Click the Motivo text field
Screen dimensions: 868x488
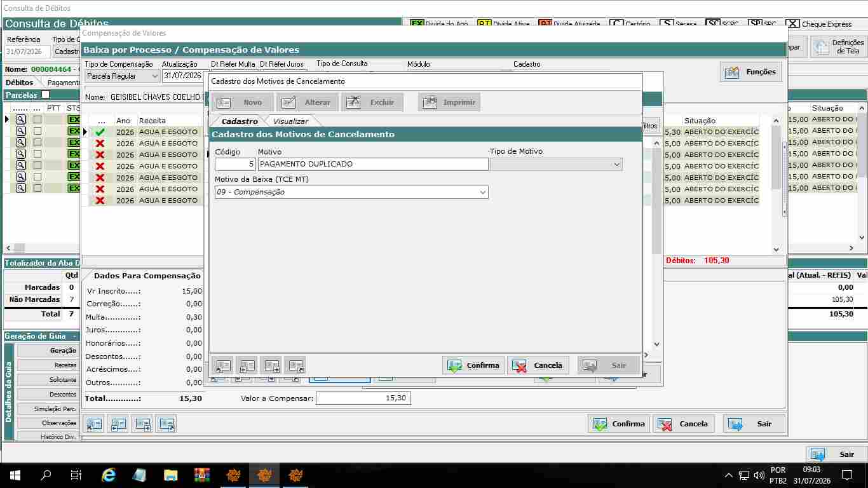point(373,164)
